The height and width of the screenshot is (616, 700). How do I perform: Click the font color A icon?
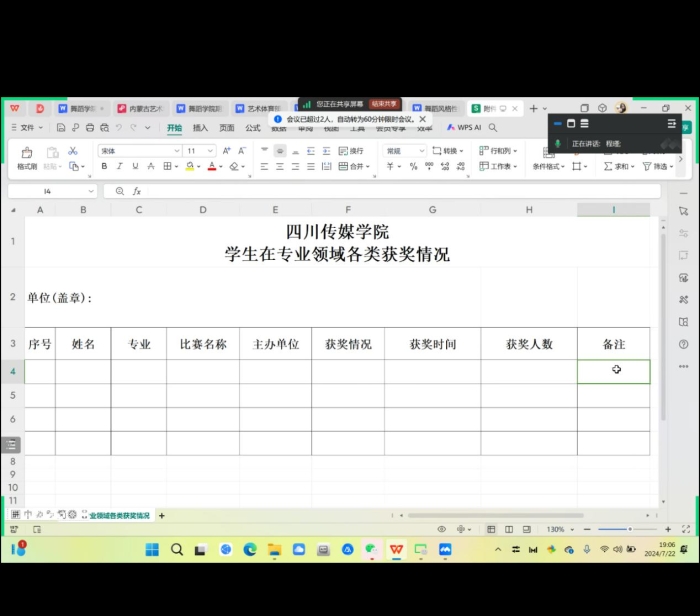211,167
